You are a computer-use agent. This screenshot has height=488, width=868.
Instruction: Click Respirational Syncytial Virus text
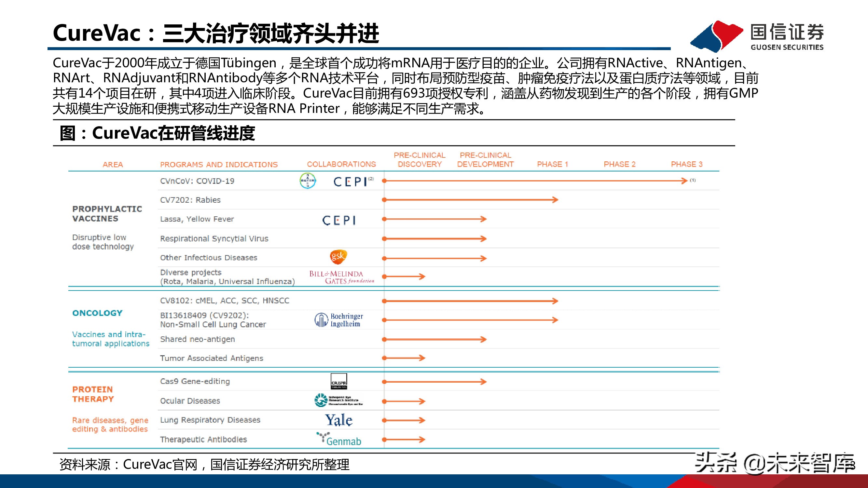[214, 238]
